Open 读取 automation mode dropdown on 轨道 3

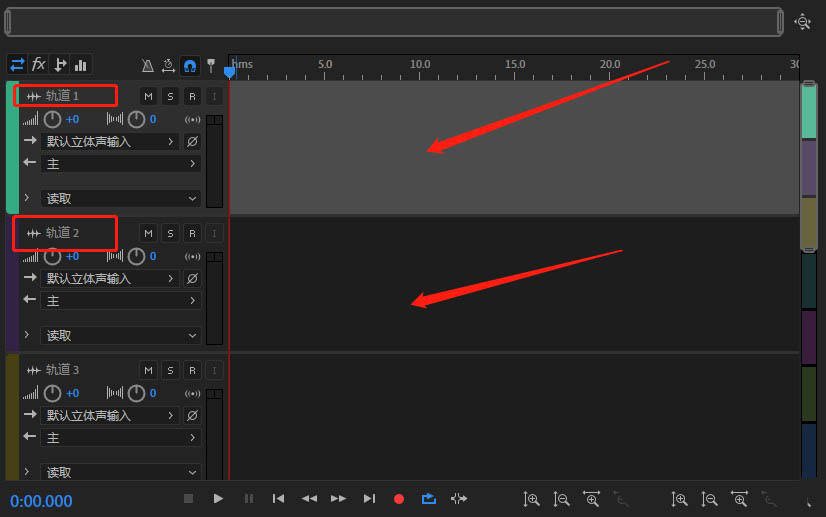click(x=121, y=472)
